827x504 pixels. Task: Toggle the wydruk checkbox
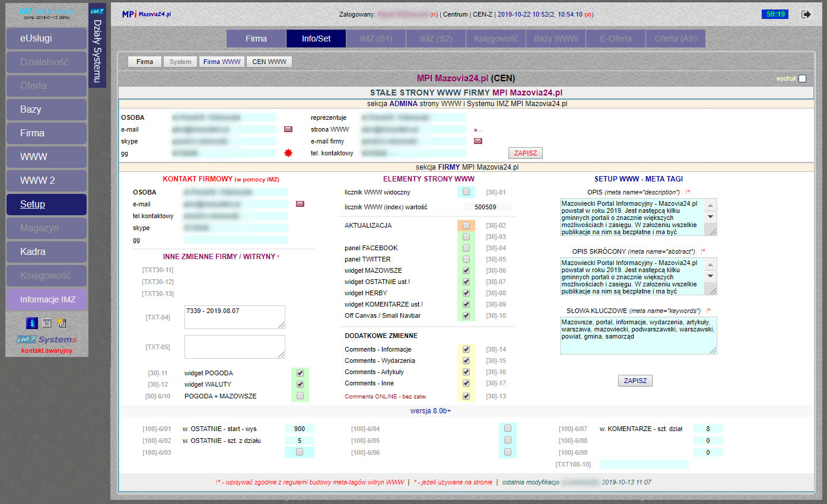(802, 78)
